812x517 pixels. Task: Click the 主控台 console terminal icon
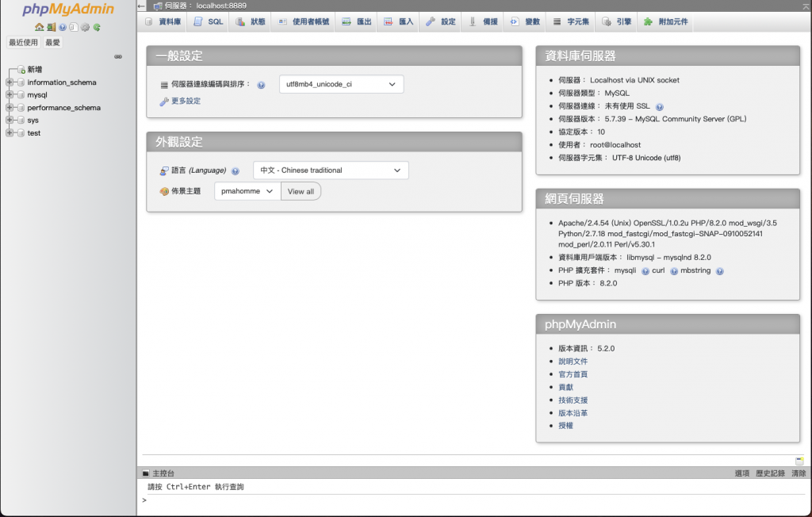(146, 473)
